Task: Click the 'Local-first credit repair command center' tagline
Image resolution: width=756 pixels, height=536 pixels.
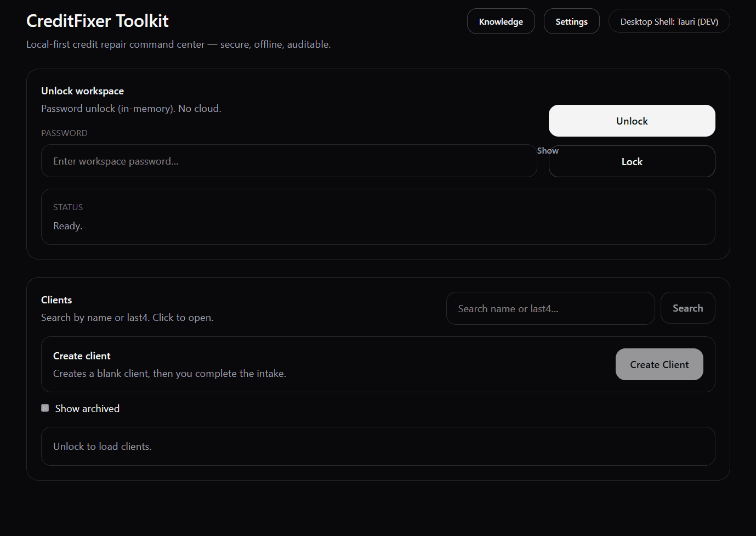Action: tap(178, 44)
